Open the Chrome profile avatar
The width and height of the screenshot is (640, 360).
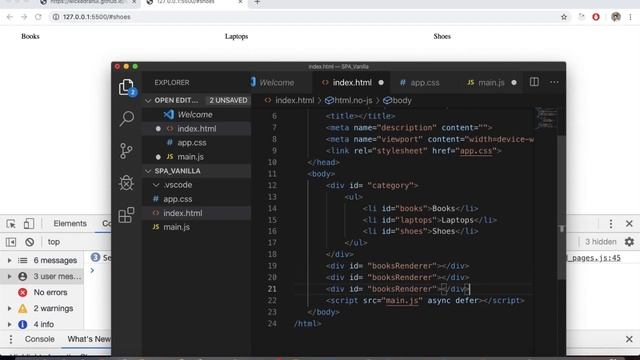616,17
